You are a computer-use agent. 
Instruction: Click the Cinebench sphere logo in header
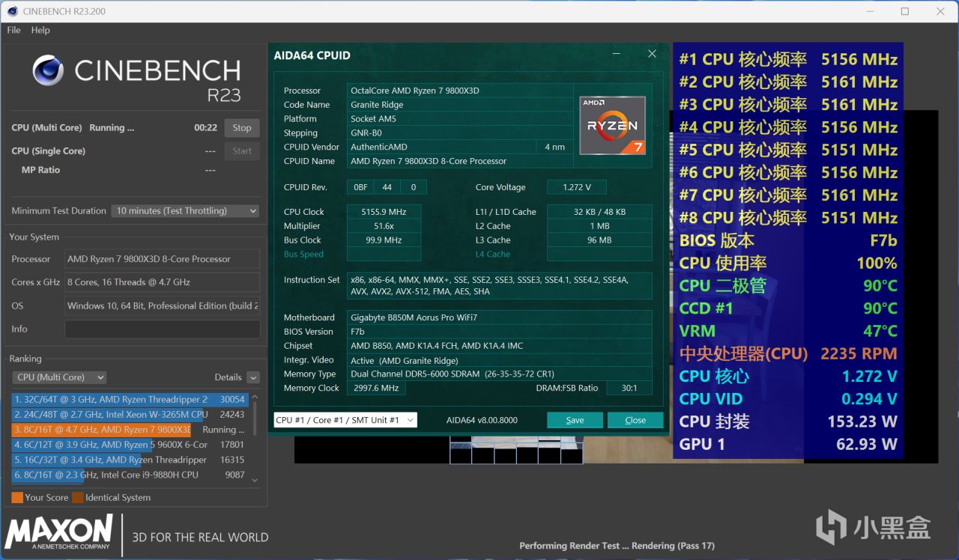pyautogui.click(x=48, y=70)
